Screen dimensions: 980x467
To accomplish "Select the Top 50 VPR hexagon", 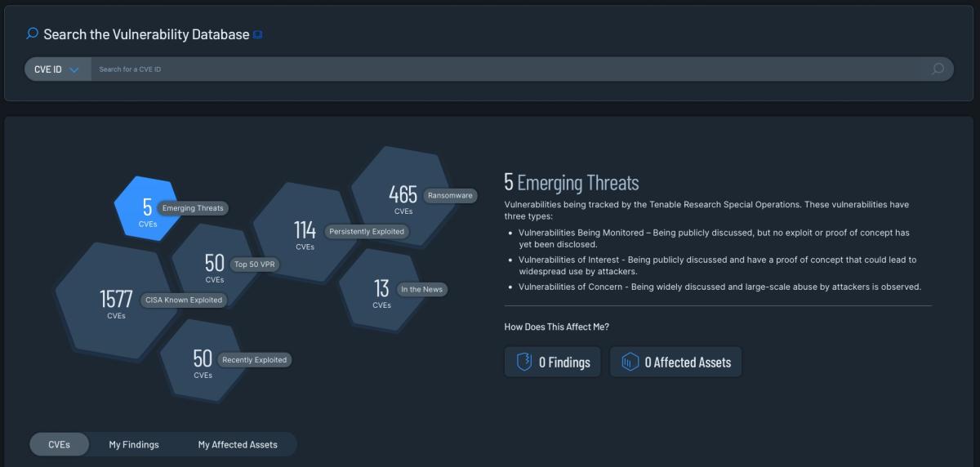I will 214,265.
